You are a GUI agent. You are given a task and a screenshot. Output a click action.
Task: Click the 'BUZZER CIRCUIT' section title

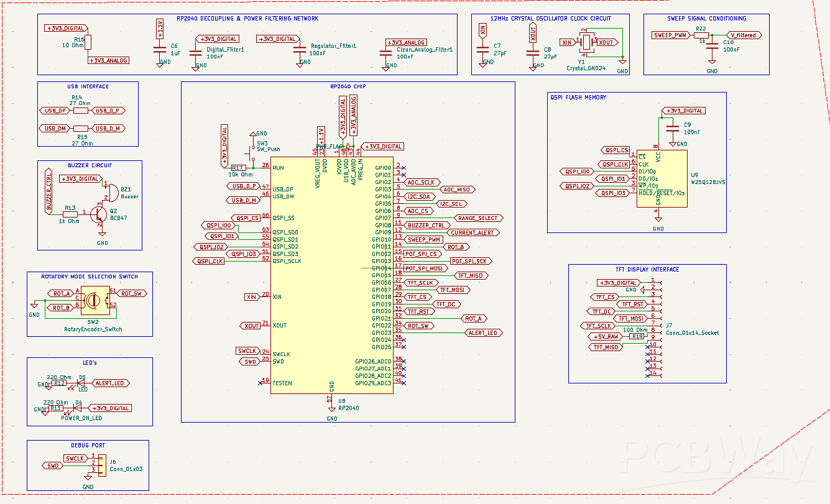pos(90,166)
